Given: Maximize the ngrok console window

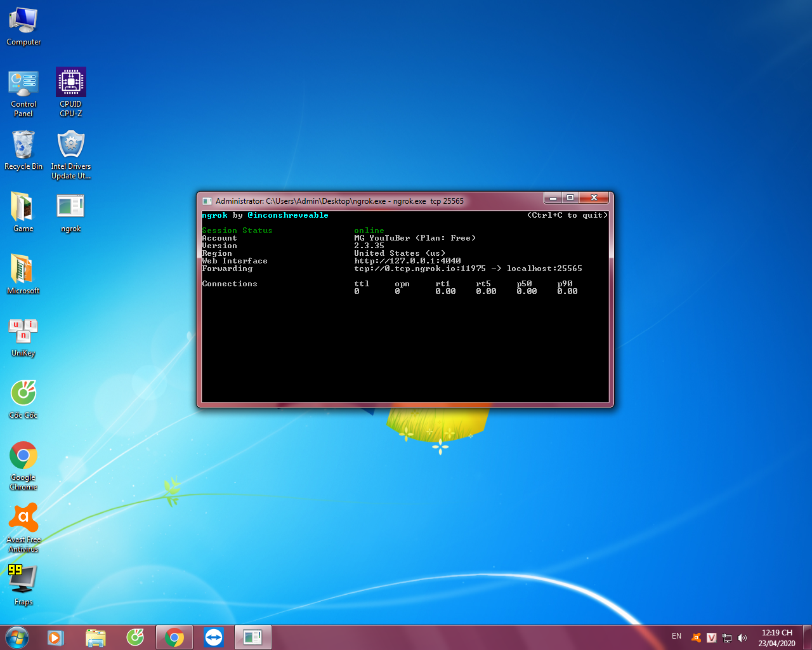Looking at the screenshot, I should click(570, 197).
